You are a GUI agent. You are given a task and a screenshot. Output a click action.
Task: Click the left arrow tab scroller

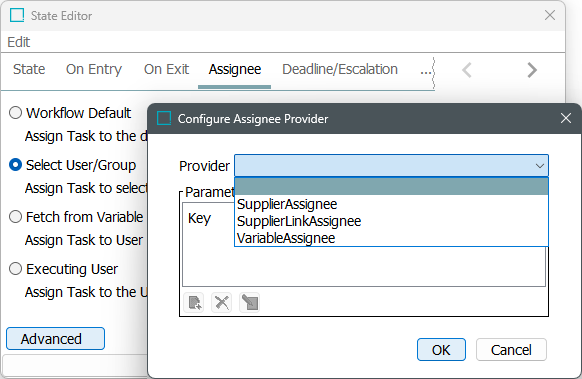[467, 70]
